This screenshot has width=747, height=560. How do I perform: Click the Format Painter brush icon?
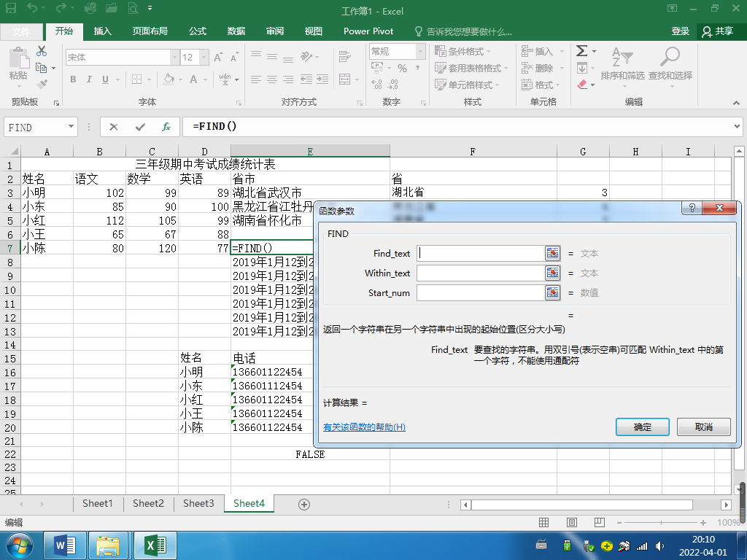pyautogui.click(x=42, y=85)
